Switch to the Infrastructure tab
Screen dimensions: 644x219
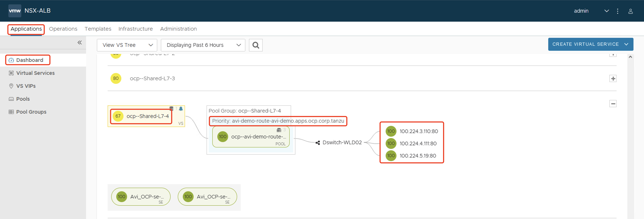click(135, 29)
